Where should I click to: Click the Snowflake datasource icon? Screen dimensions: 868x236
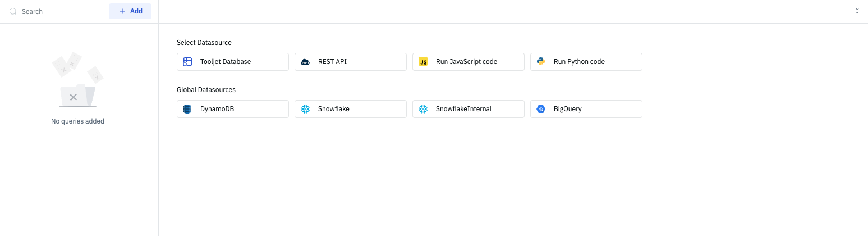[305, 109]
